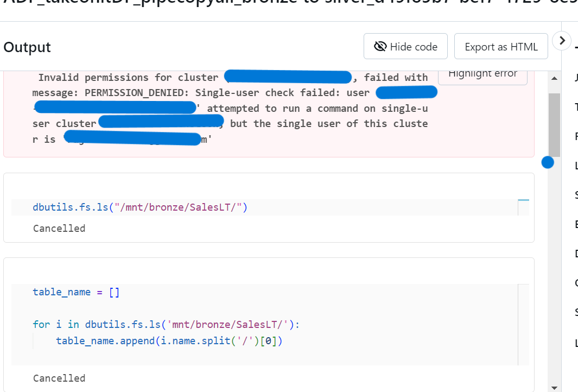Click the PERMISSION_DENIED text in error message
Screen dimensions: 578x392
coord(136,93)
